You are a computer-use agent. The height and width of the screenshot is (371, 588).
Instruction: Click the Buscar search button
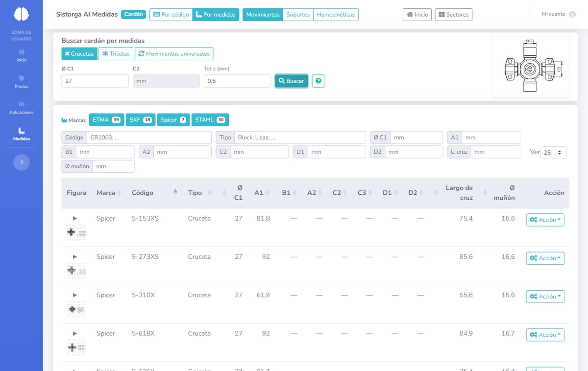(x=292, y=81)
